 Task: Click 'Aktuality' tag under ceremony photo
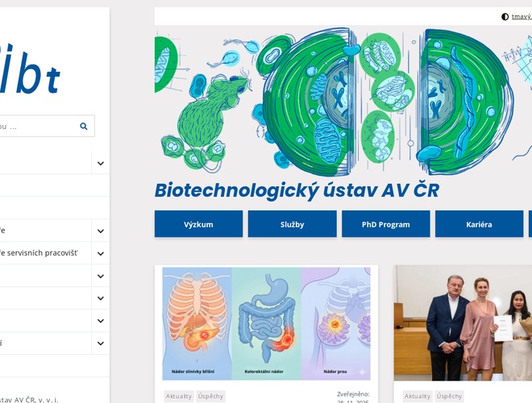[418, 397]
